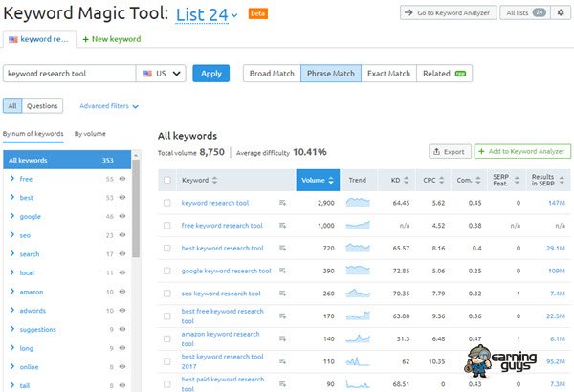Sort by SERP Feat. column arrows
574x392 pixels.
tap(517, 180)
